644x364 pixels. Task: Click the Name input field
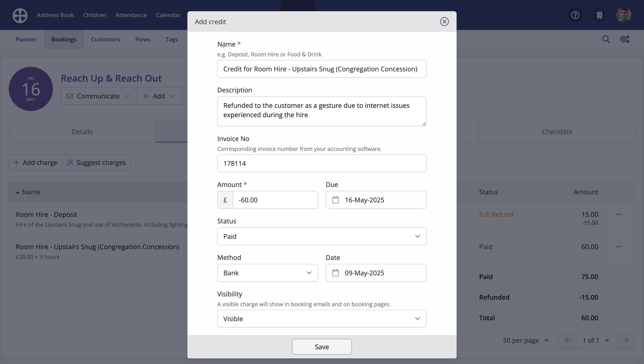click(x=322, y=69)
